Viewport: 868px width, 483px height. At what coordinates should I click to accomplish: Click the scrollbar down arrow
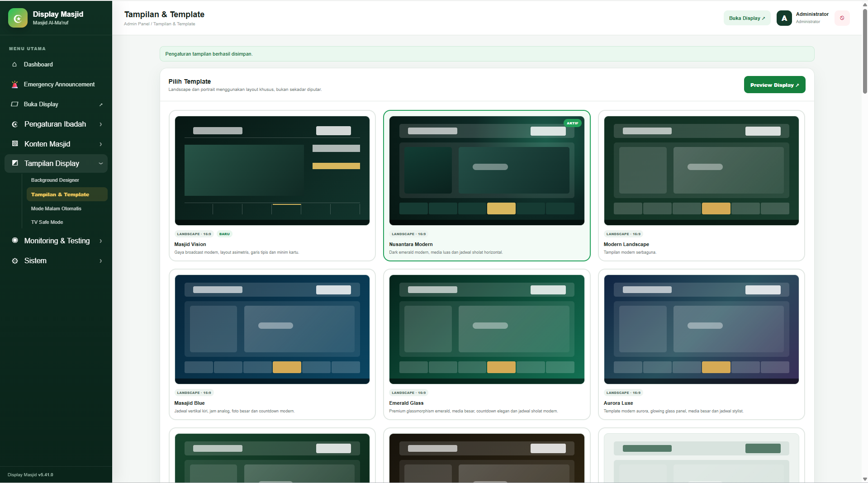coord(864,479)
